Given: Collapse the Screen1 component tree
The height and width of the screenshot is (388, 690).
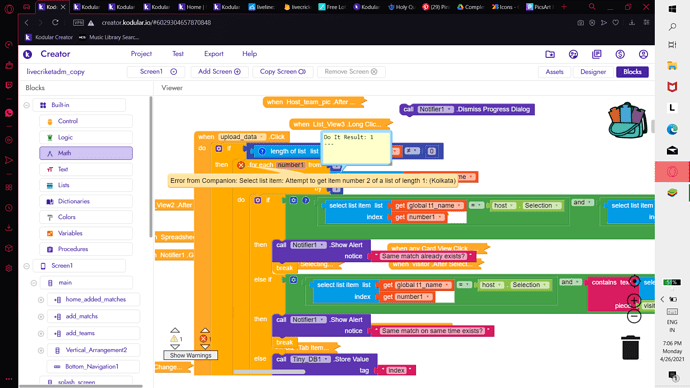Looking at the screenshot, I should pyautogui.click(x=26, y=266).
